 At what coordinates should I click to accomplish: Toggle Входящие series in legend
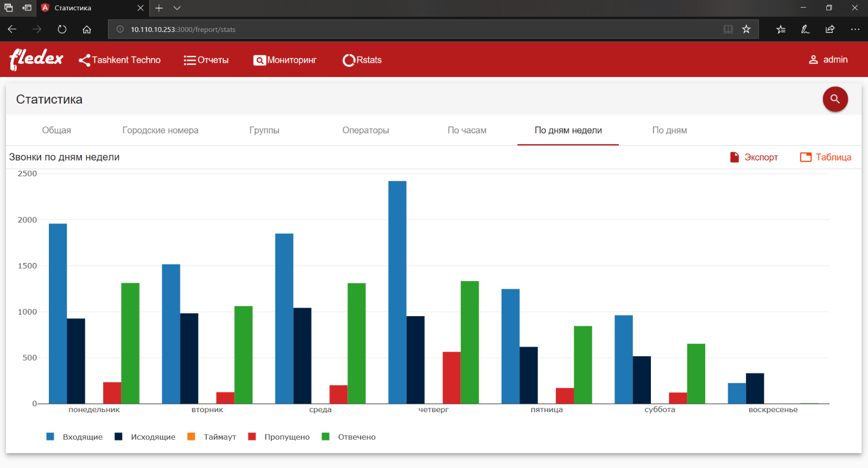click(x=74, y=437)
